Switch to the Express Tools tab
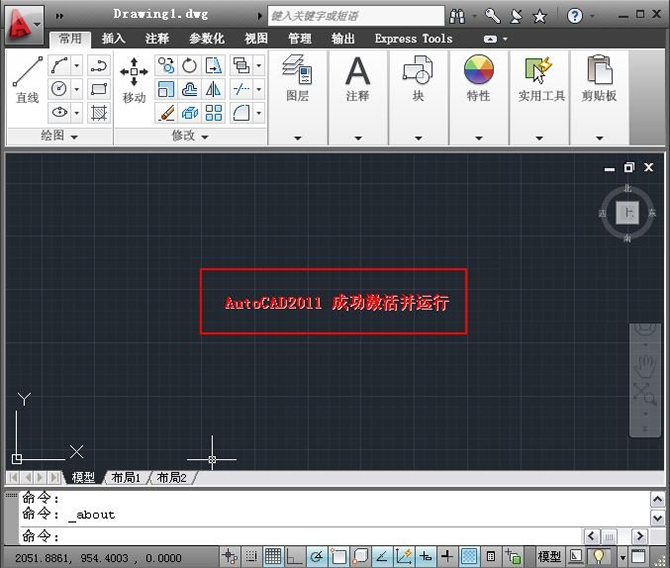Image resolution: width=670 pixels, height=568 pixels. (x=413, y=39)
